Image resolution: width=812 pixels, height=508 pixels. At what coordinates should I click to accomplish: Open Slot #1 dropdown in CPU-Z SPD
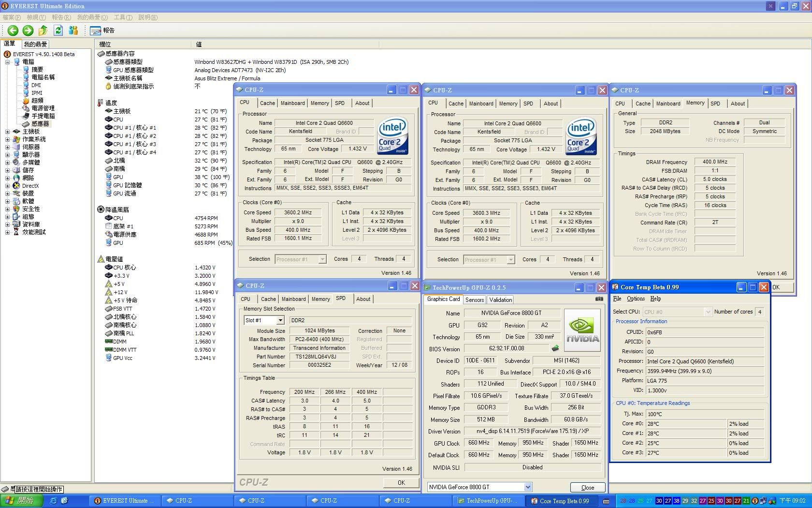coord(280,320)
